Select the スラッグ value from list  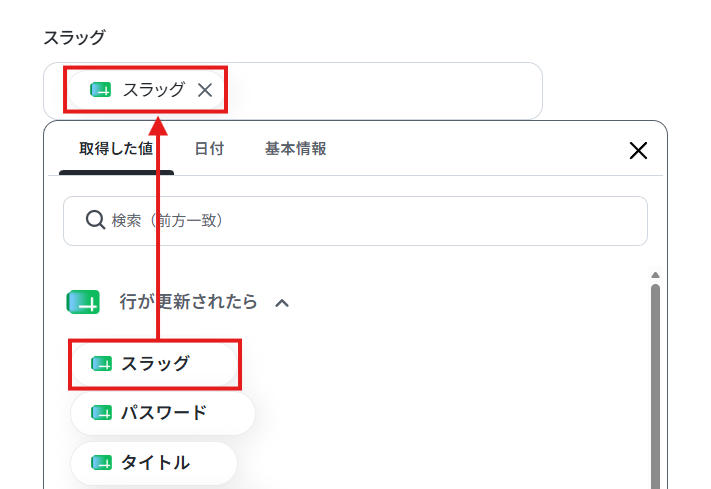tap(154, 364)
